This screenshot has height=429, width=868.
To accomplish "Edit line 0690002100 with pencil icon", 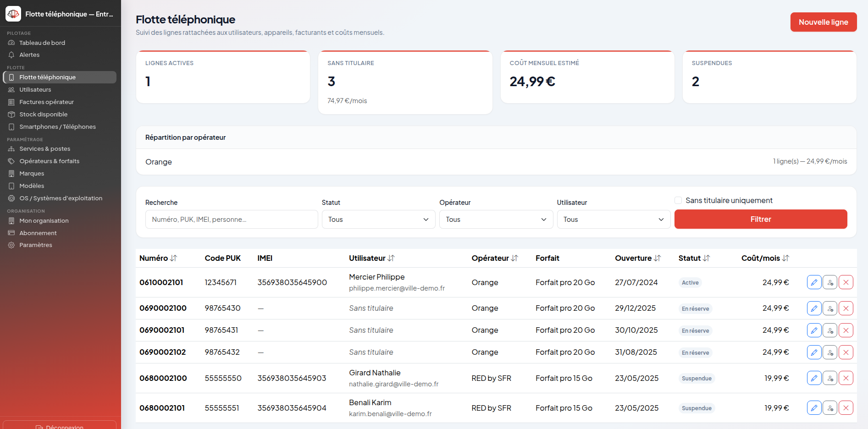I will [814, 308].
